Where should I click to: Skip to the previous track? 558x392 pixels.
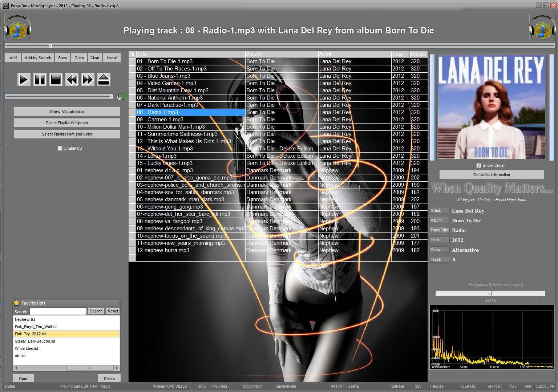(72, 79)
